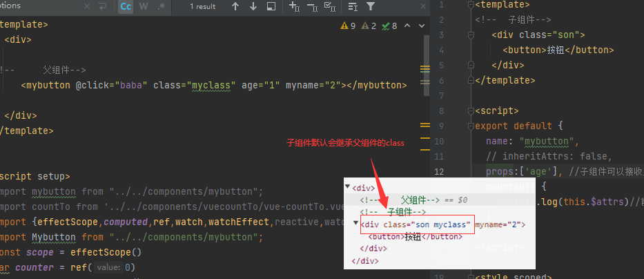Click 父组件 comment node in DOM inspector

[x=400, y=200]
